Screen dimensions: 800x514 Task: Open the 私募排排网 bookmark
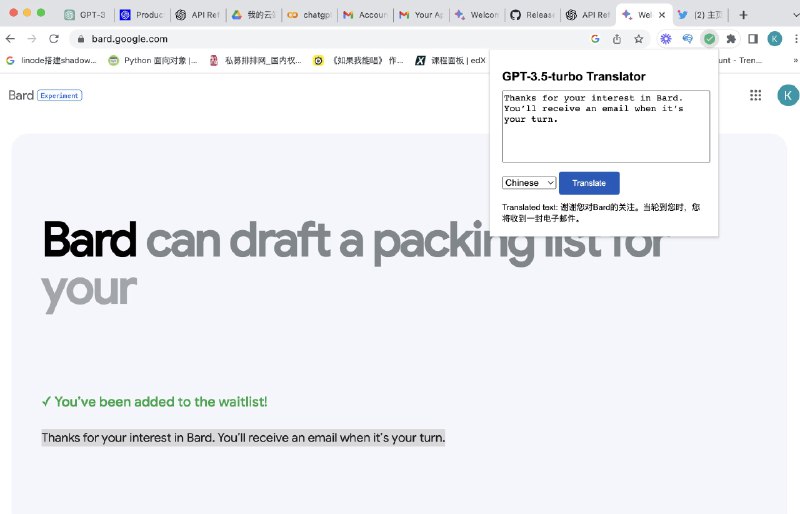tap(256, 60)
